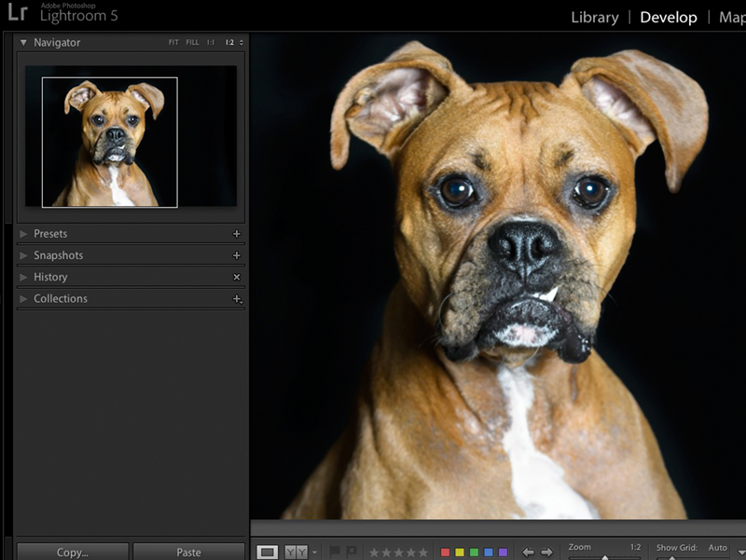The height and width of the screenshot is (560, 746).
Task: Expand the Presets panel
Action: 51,233
